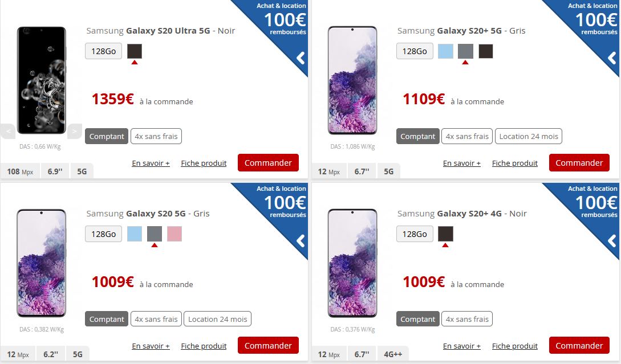Click next image arrow on S20 Ultra
Image resolution: width=621 pixels, height=364 pixels.
point(75,131)
